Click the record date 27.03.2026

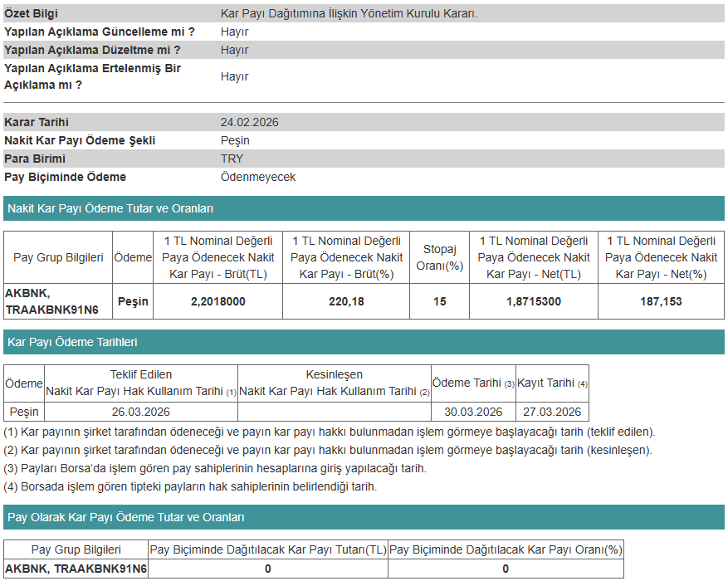552,412
